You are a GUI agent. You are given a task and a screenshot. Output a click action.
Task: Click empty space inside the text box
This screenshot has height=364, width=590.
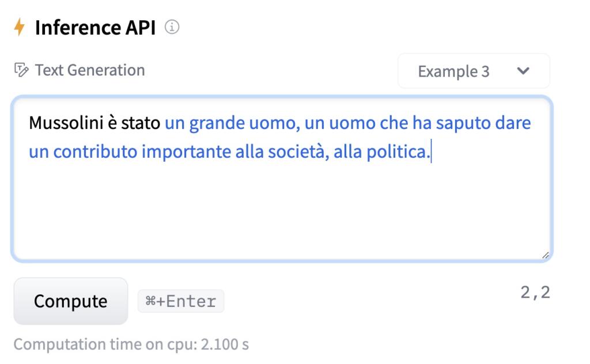281,213
